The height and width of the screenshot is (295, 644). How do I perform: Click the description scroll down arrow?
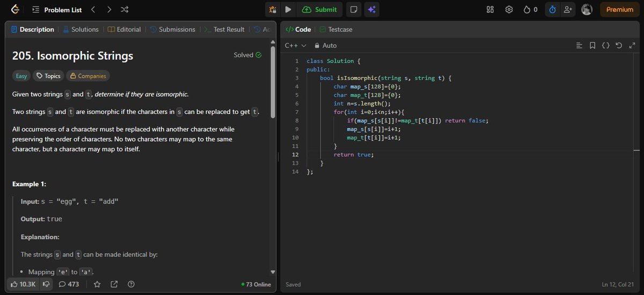point(273,272)
